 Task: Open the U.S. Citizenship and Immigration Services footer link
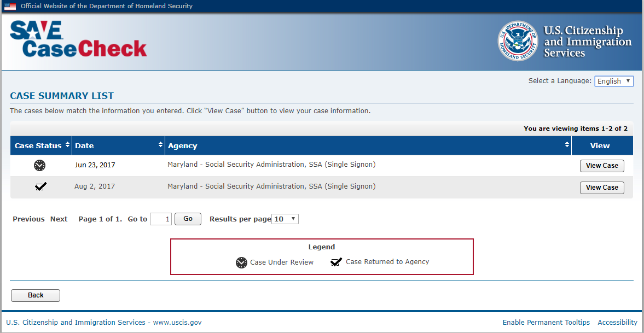104,322
